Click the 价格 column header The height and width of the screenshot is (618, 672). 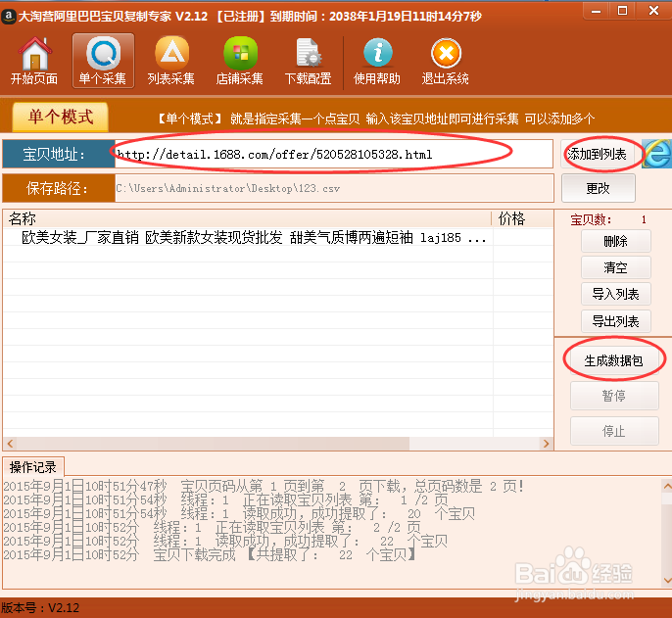click(x=522, y=218)
